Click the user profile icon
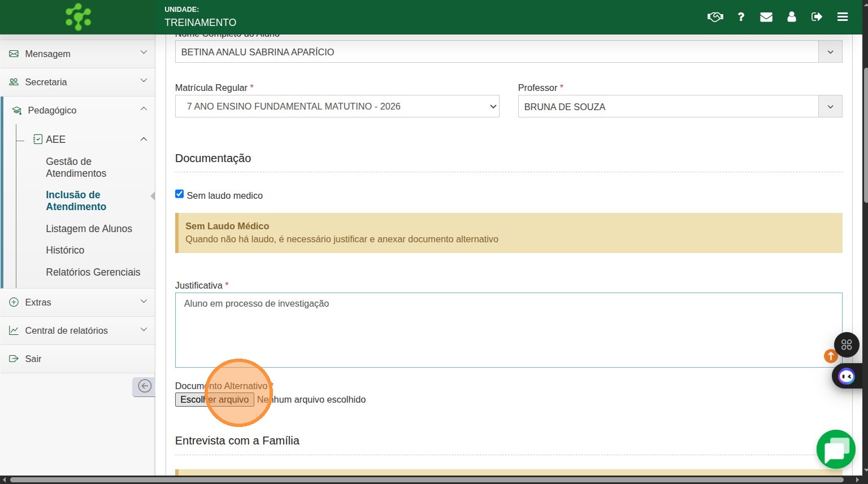The width and height of the screenshot is (868, 484). click(x=791, y=17)
